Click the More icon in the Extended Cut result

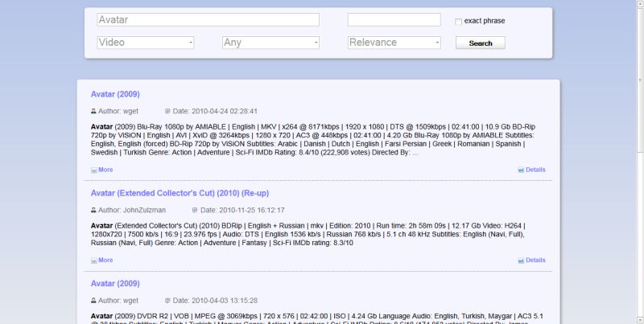tap(93, 260)
